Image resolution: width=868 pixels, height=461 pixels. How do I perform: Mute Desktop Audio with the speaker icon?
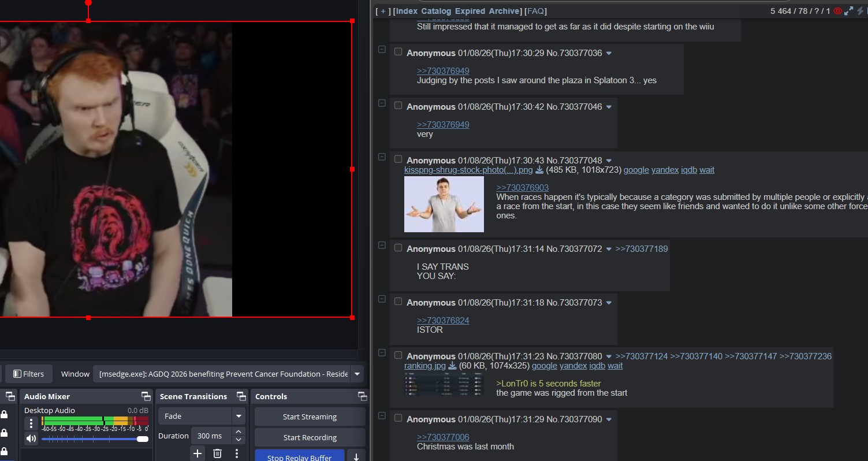(x=31, y=438)
